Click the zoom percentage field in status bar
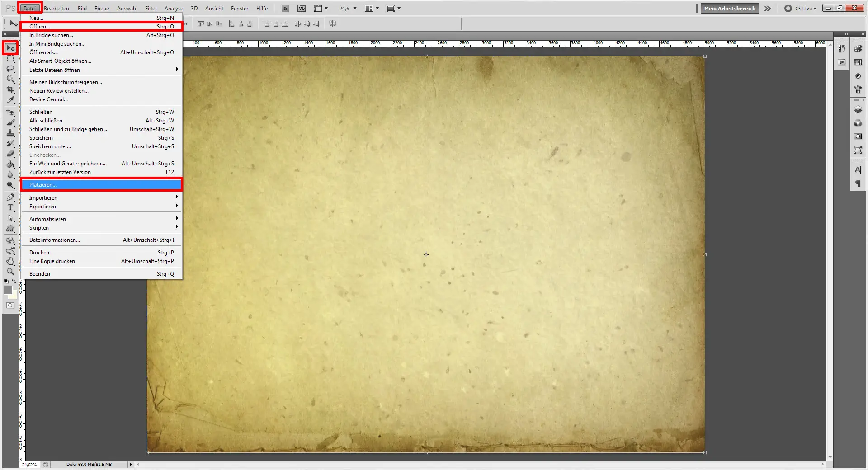The image size is (868, 470). (30, 465)
